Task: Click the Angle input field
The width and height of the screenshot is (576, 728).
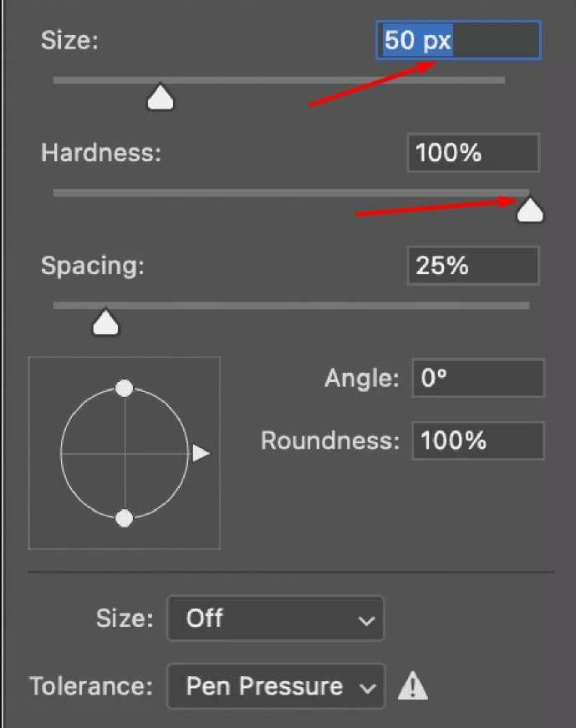Action: click(477, 378)
